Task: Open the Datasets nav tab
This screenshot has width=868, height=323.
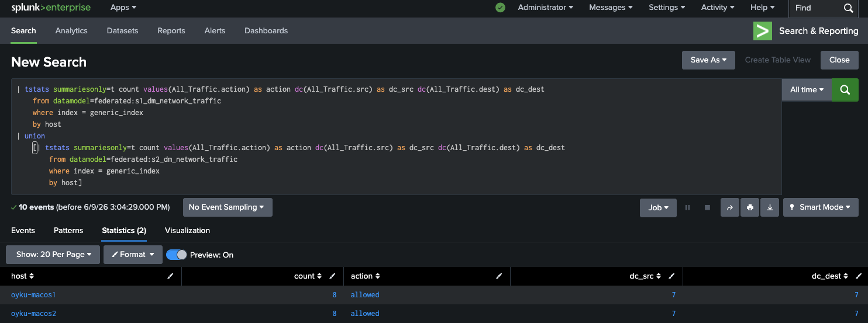Action: [122, 31]
